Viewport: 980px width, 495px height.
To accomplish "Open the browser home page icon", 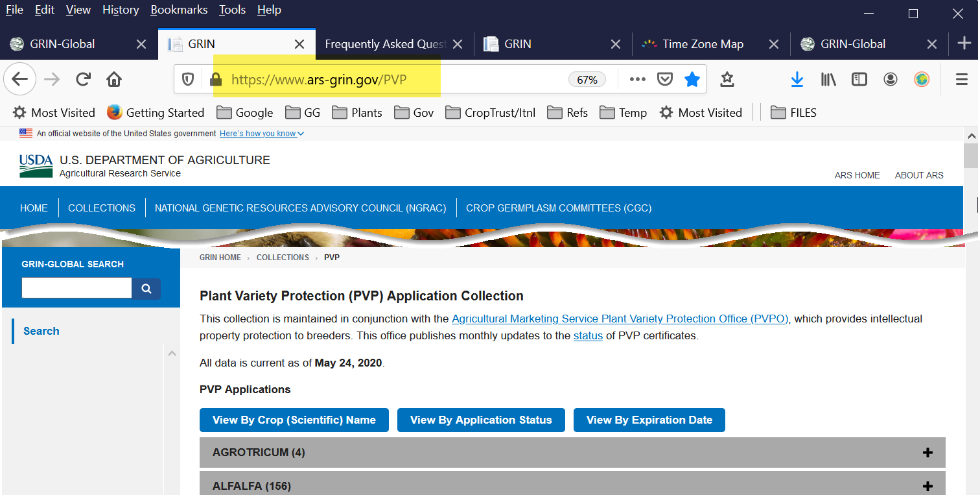I will 114,79.
